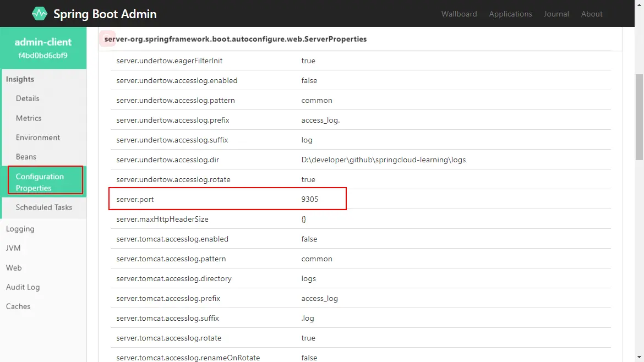Open the Metrics view
Screen dimensions: 644x362
click(x=29, y=118)
